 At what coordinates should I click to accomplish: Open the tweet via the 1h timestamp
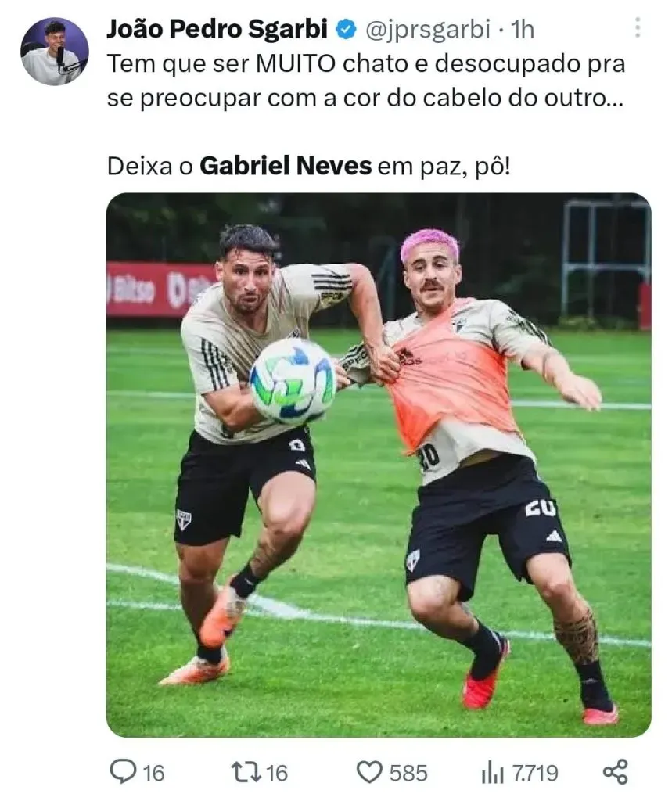point(523,30)
